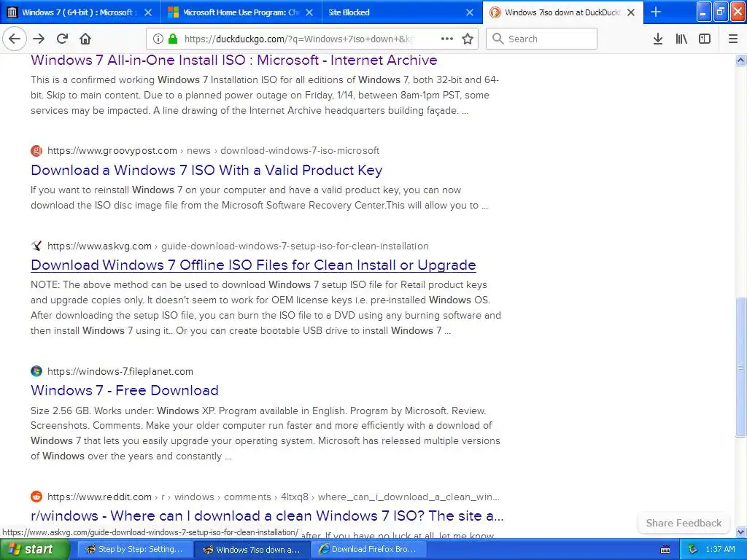This screenshot has height=560, width=747.
Task: Open the Firefox hamburger menu
Action: pyautogui.click(x=732, y=39)
